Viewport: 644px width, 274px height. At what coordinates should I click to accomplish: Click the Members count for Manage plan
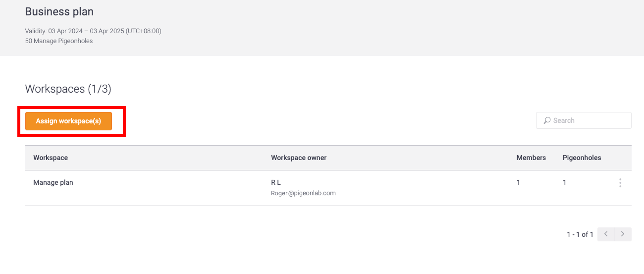click(x=518, y=182)
